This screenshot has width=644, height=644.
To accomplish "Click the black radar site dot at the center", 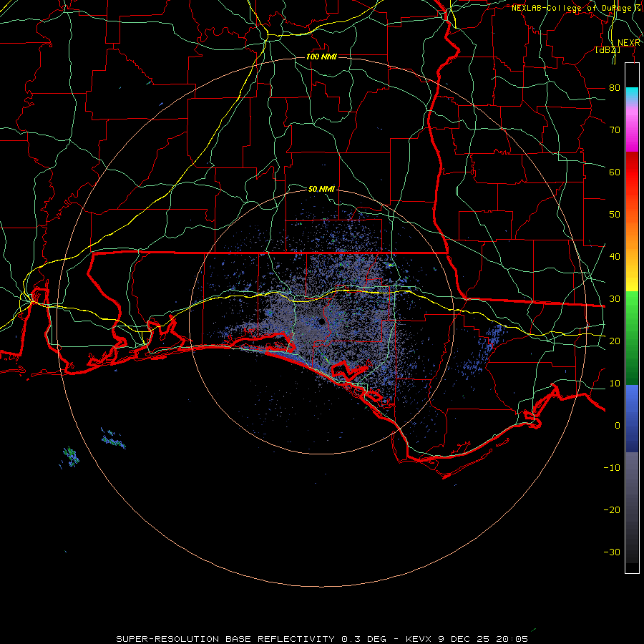I will click(x=321, y=321).
